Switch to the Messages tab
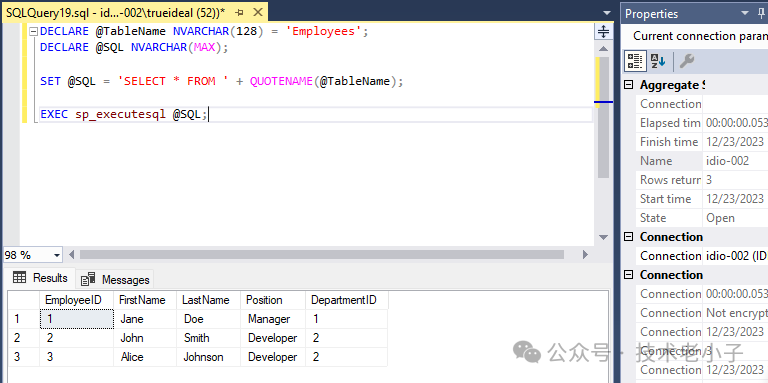 115,279
